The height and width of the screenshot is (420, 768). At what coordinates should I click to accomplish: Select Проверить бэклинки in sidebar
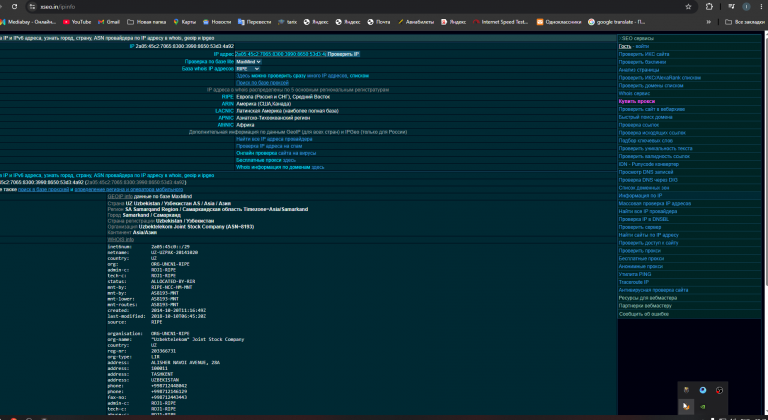coord(642,62)
